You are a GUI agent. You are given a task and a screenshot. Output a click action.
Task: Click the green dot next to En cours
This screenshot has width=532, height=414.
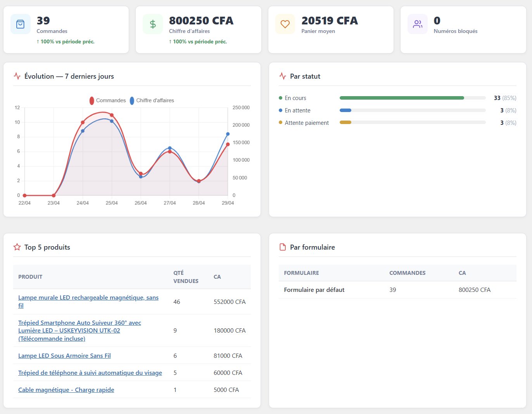click(x=280, y=98)
